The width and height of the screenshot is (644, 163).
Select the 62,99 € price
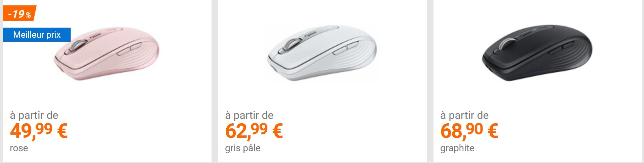click(254, 131)
